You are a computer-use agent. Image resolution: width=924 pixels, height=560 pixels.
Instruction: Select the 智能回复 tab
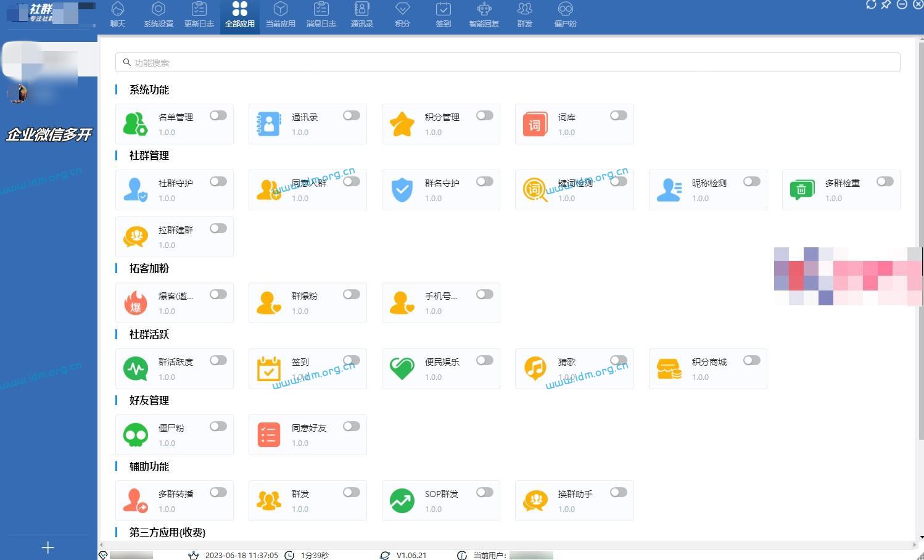[x=484, y=15]
